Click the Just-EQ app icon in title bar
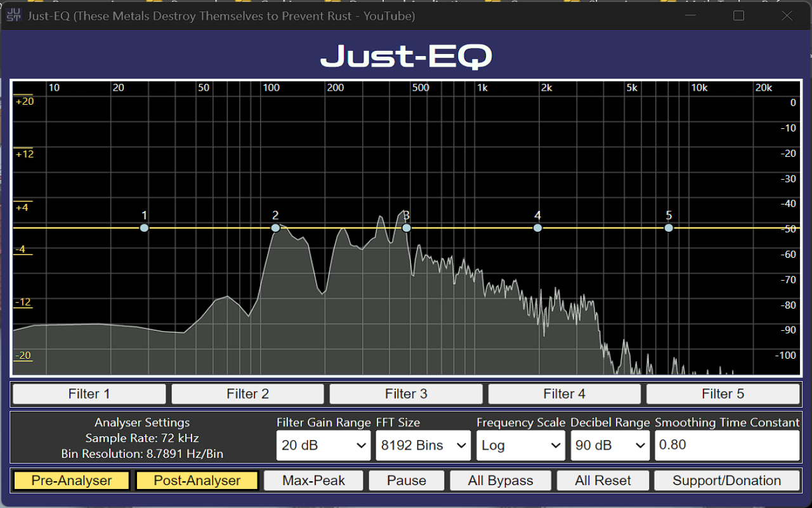The width and height of the screenshot is (812, 508). point(13,16)
